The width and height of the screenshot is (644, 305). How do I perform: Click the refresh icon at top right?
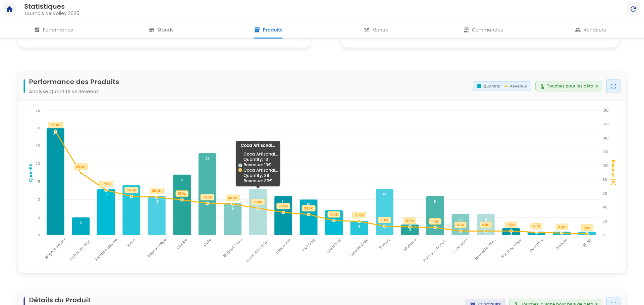pos(633,9)
